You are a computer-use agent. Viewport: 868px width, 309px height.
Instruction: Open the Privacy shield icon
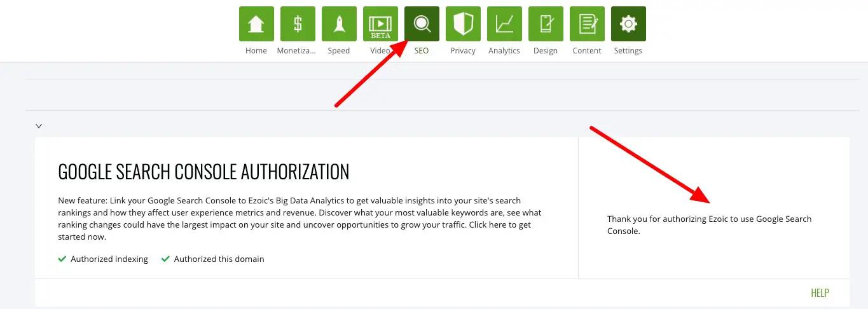point(463,24)
